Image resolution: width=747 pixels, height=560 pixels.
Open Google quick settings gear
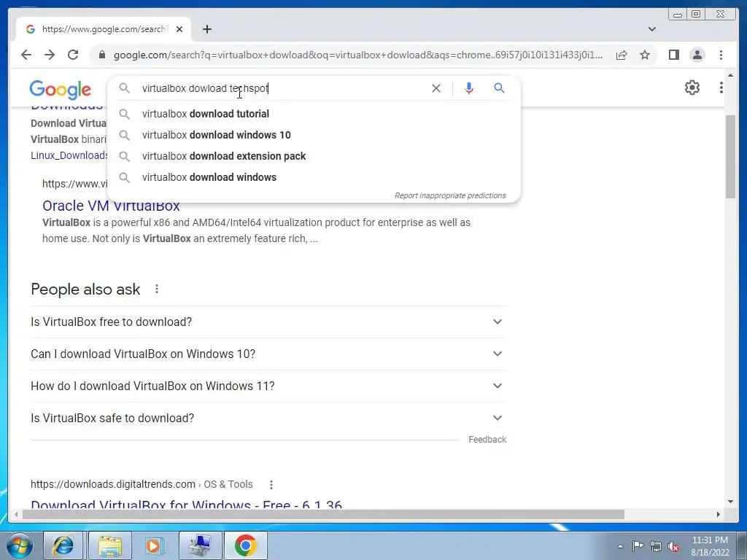(x=692, y=87)
